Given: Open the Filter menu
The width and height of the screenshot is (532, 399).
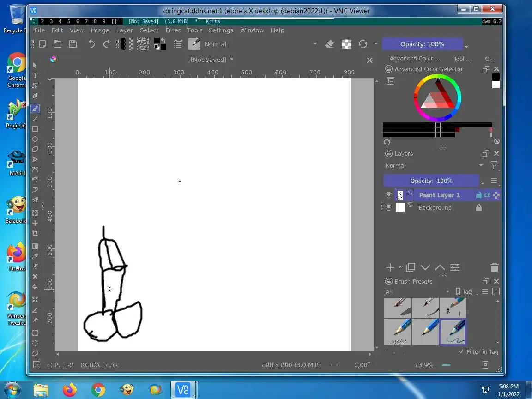Looking at the screenshot, I should click(173, 30).
